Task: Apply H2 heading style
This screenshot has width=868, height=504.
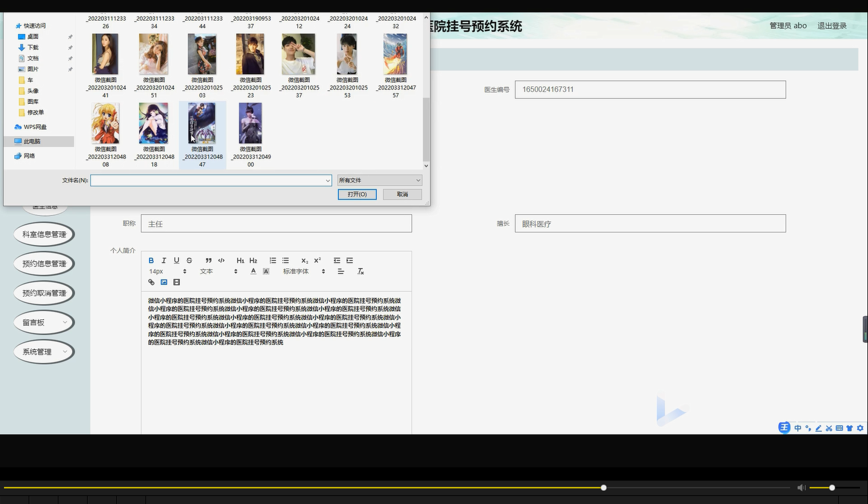Action: tap(253, 261)
